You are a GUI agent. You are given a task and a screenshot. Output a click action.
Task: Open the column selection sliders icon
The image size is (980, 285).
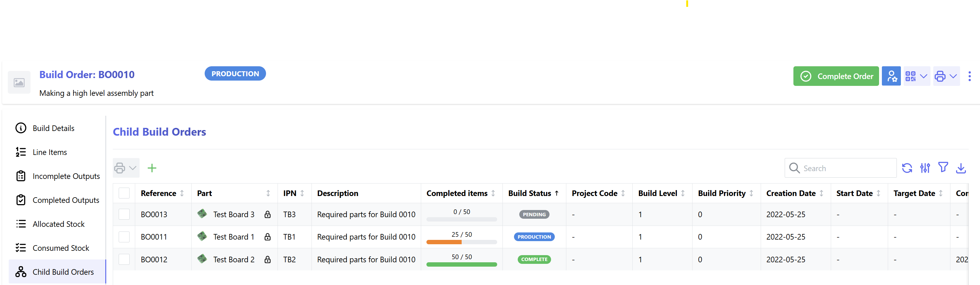pos(925,168)
